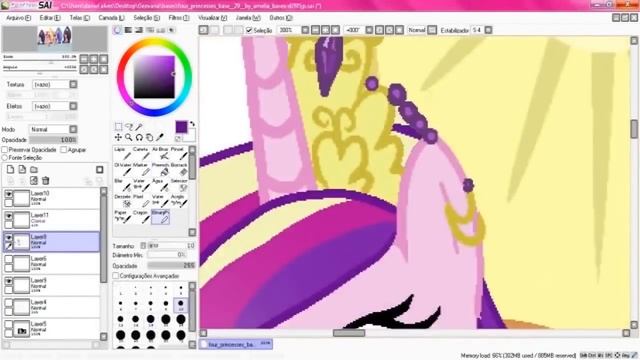Switch to the open document tab in the bottom bar
Image resolution: width=640 pixels, height=360 pixels.
pyautogui.click(x=236, y=344)
